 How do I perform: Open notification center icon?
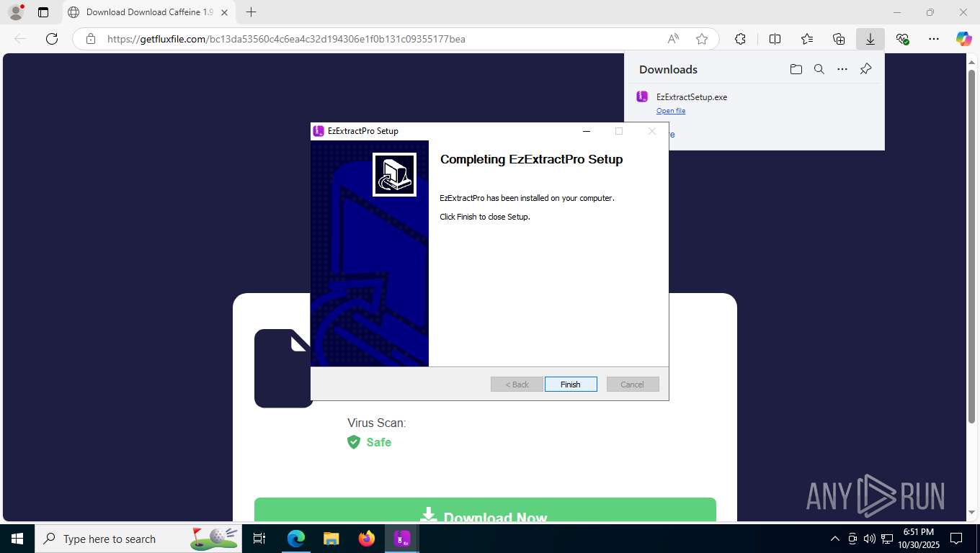point(956,539)
